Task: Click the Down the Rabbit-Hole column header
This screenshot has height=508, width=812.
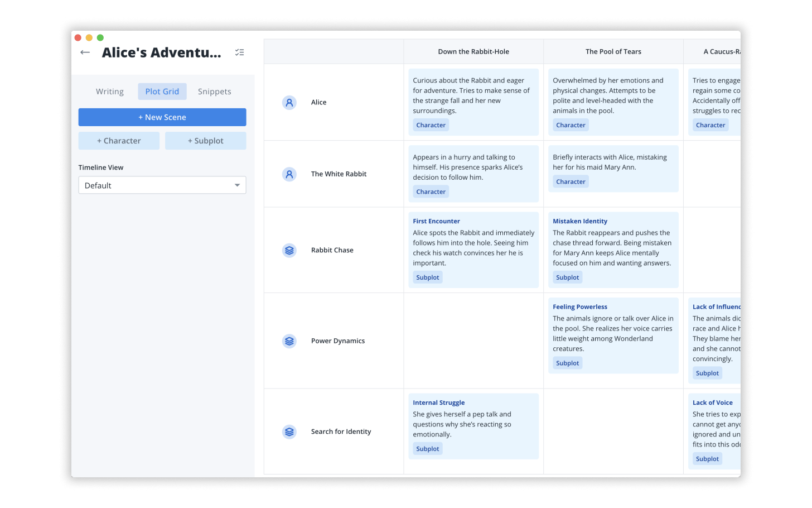Action: (473, 51)
